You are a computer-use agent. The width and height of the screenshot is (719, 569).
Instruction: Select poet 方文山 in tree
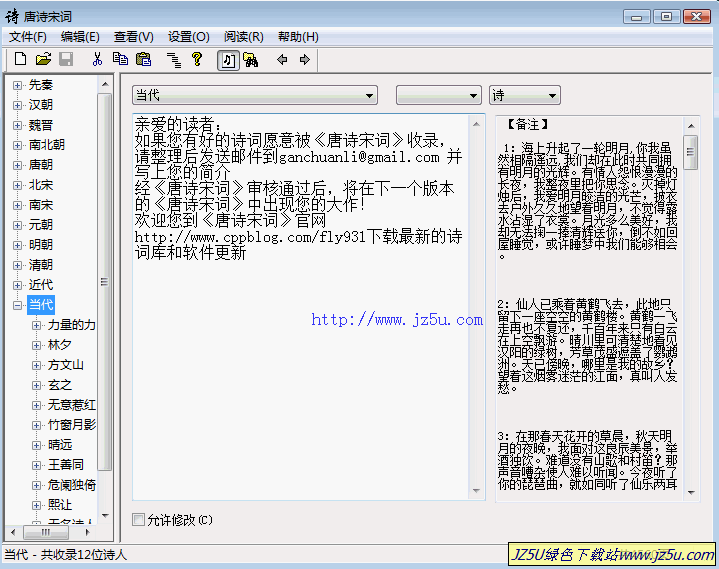(x=65, y=365)
